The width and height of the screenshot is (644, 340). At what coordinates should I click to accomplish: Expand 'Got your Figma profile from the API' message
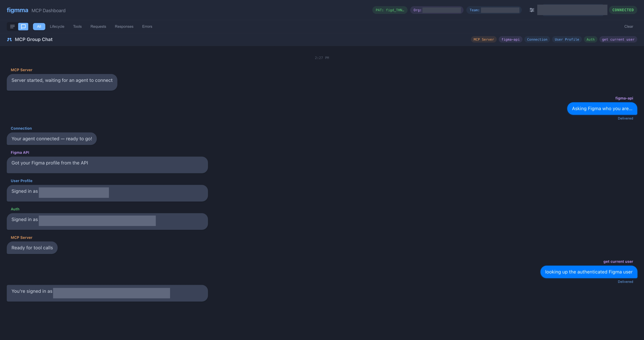pos(107,165)
